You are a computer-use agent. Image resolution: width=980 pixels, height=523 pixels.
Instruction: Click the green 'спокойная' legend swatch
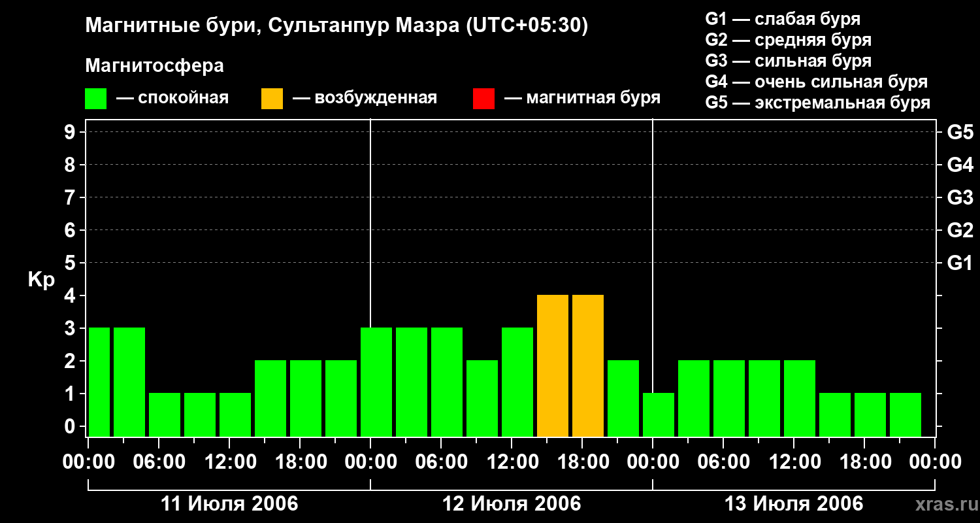coord(95,99)
